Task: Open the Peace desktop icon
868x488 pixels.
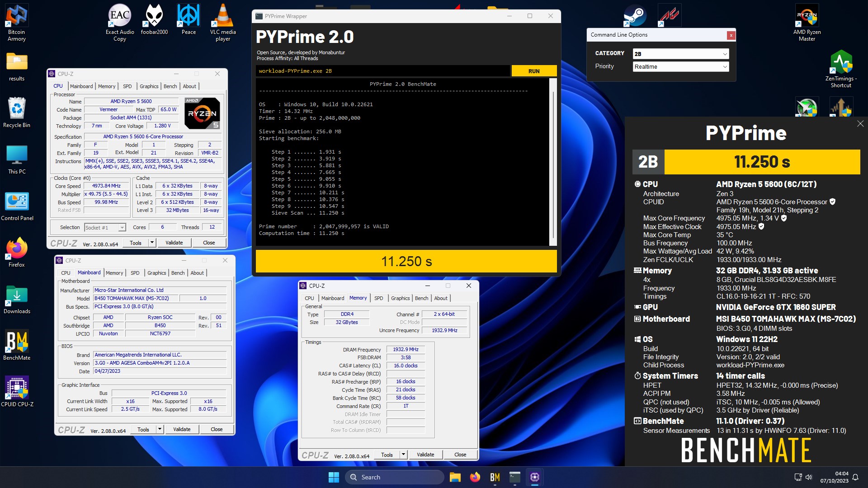Action: click(x=189, y=19)
